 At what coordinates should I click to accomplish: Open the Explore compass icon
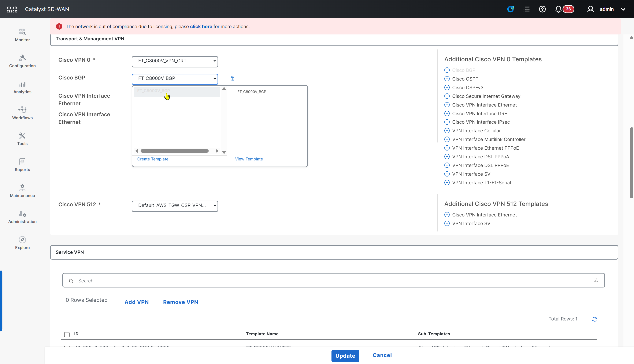click(22, 239)
